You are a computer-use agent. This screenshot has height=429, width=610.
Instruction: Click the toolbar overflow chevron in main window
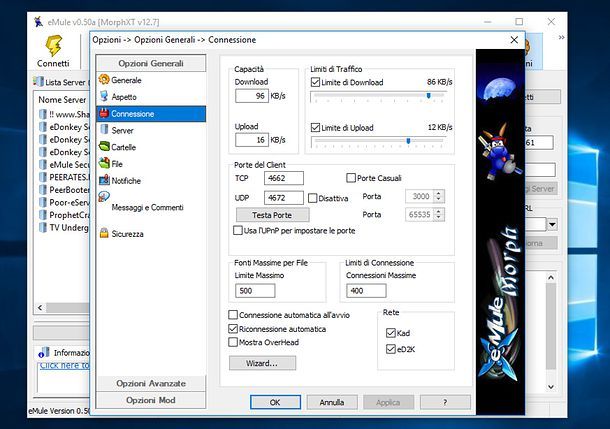[561, 37]
